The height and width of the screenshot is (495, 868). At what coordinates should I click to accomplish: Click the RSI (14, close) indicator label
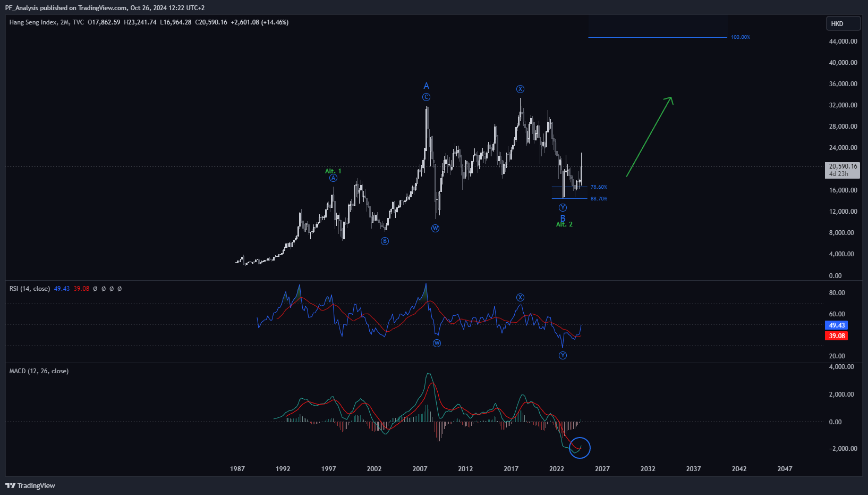pyautogui.click(x=30, y=289)
